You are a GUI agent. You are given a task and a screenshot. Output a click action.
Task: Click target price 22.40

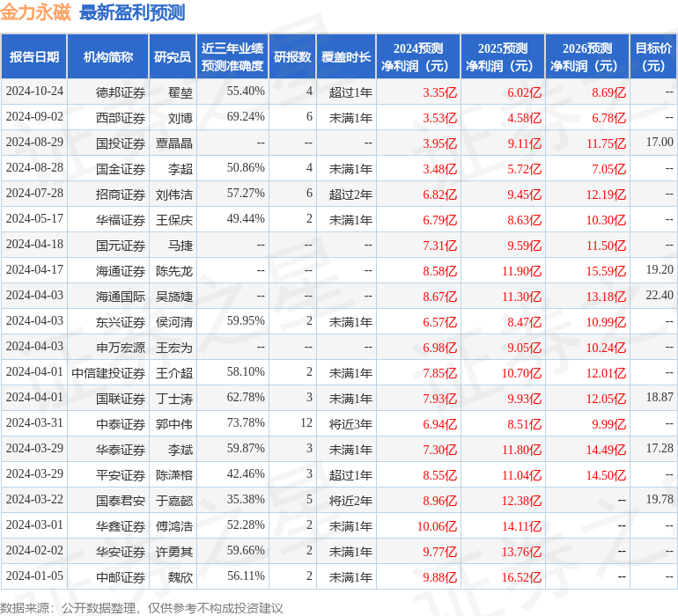tap(660, 296)
